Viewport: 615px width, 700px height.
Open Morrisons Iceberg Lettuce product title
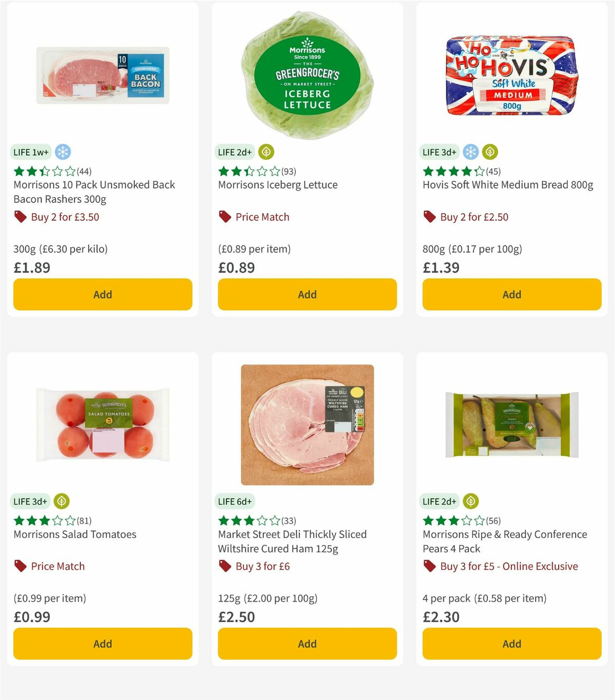tap(277, 185)
